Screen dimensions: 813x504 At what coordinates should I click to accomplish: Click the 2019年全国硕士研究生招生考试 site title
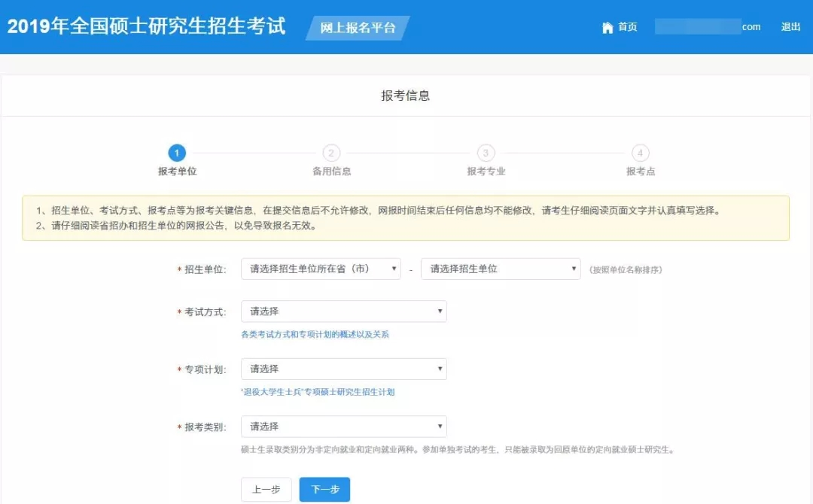(147, 26)
